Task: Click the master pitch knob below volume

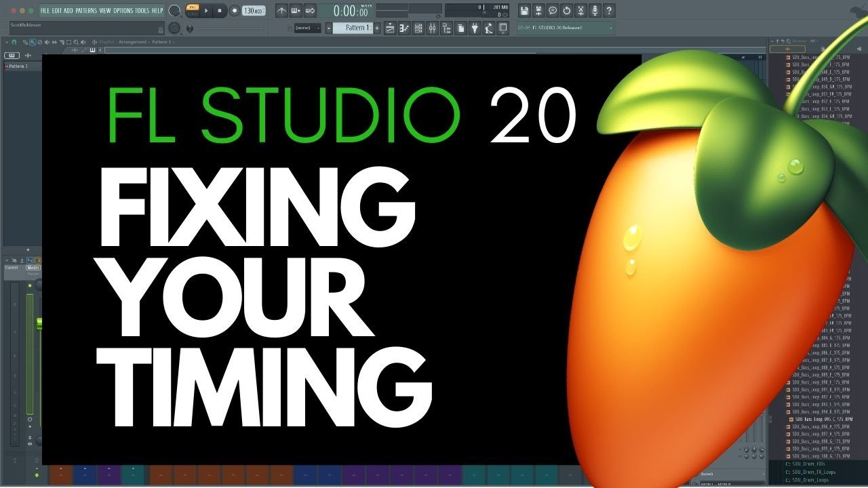Action: click(174, 28)
